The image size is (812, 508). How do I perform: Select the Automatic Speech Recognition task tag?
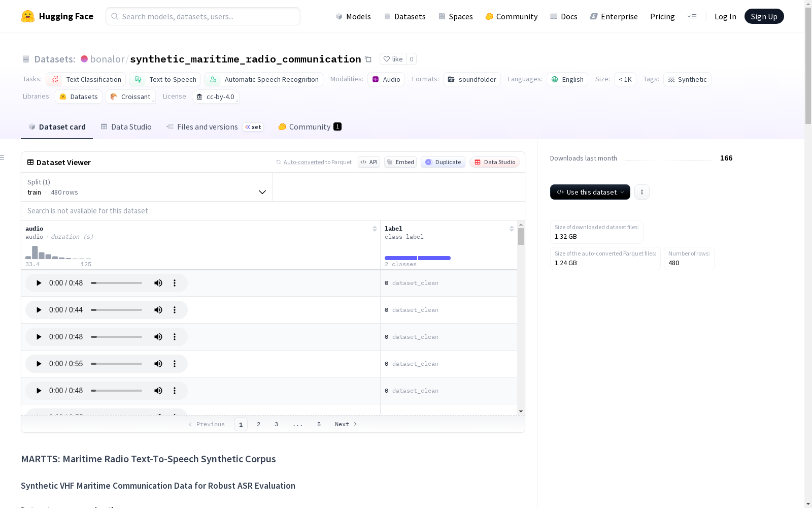[x=263, y=79]
